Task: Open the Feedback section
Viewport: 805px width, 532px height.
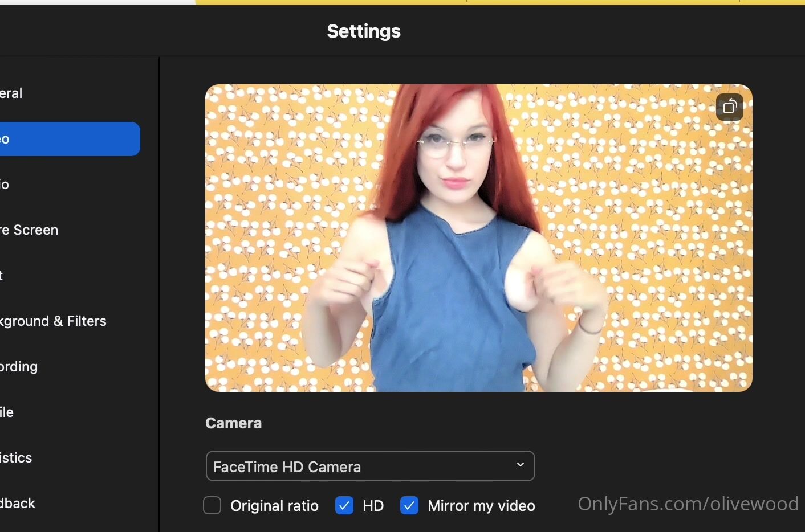Action: coord(18,504)
